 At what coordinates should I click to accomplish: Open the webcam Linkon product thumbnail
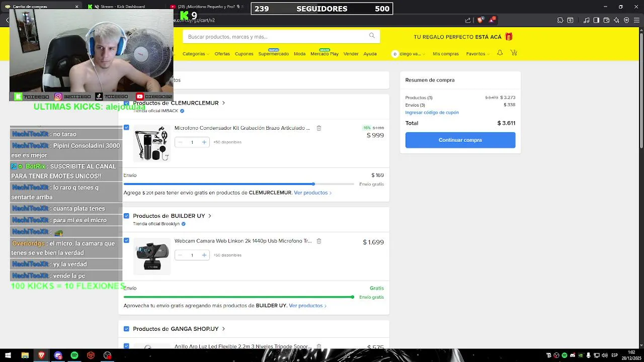point(152,256)
